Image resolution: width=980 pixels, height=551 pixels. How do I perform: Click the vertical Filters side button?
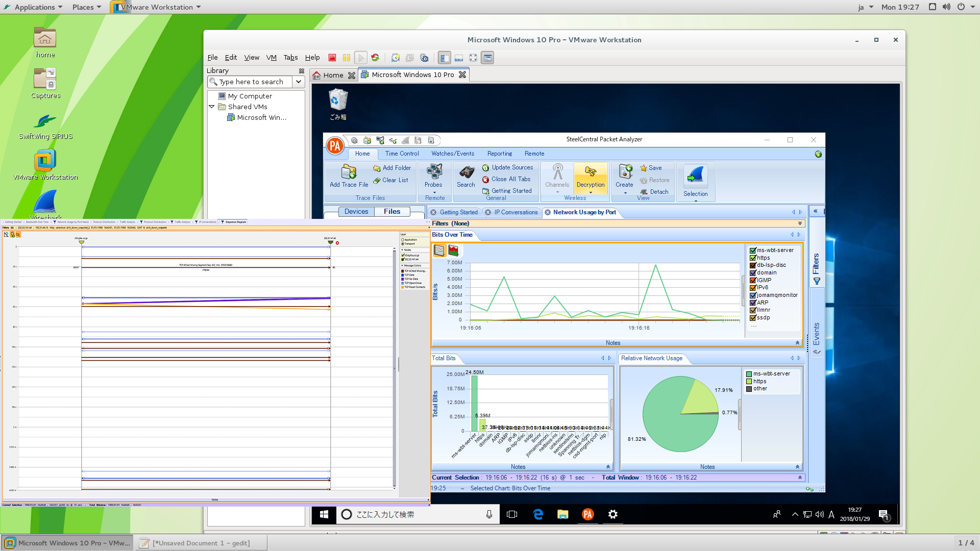pyautogui.click(x=816, y=268)
